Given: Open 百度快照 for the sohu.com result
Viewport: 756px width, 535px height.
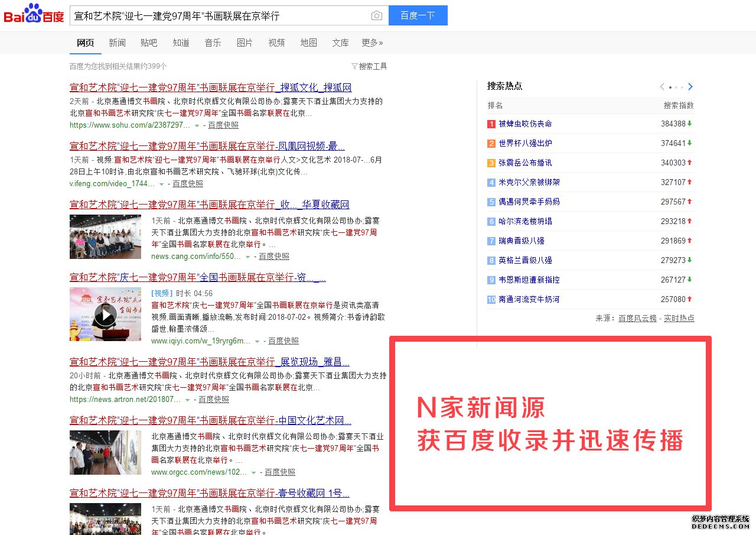Looking at the screenshot, I should 223,125.
